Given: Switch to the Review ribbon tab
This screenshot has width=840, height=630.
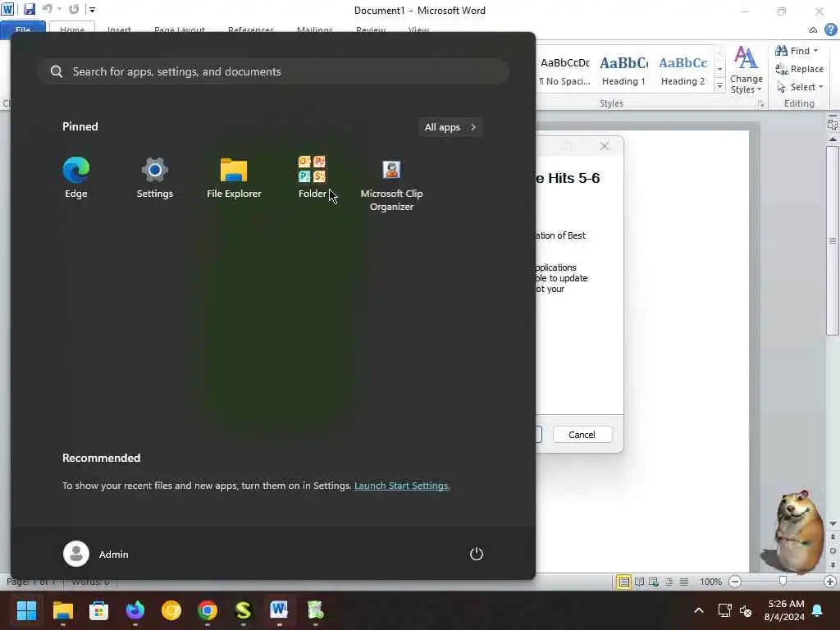Looking at the screenshot, I should [371, 30].
